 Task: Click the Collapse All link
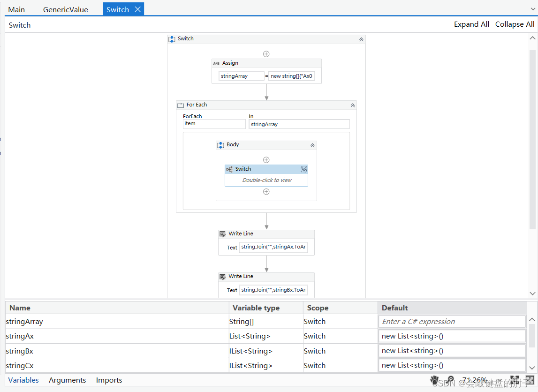515,24
